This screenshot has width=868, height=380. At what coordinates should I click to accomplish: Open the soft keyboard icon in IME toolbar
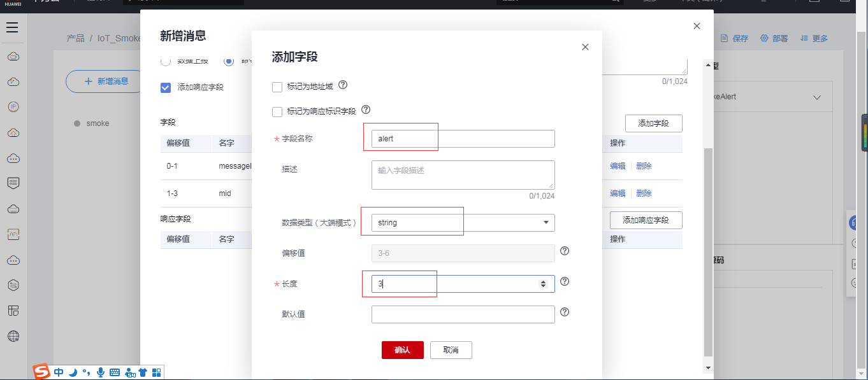pyautogui.click(x=115, y=372)
